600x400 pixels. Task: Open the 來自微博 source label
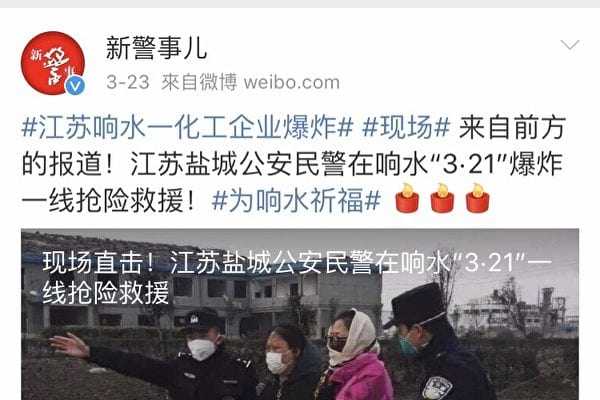[x=199, y=82]
